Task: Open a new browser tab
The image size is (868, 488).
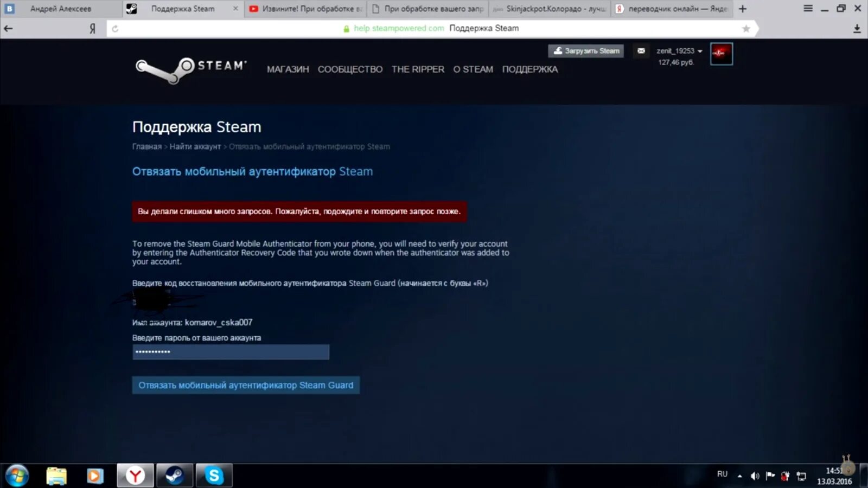Action: pyautogui.click(x=743, y=9)
